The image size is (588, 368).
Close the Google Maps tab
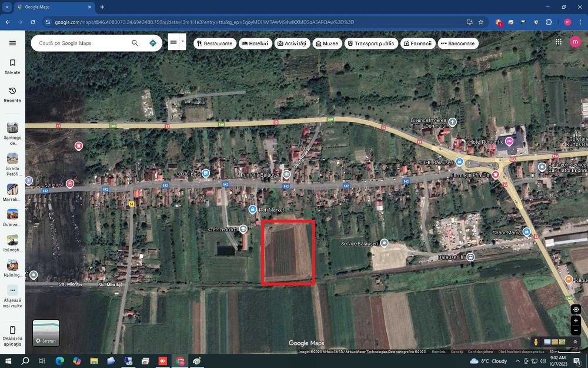(x=89, y=6)
